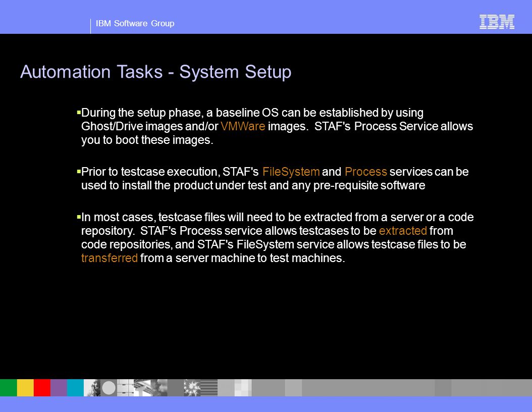The width and height of the screenshot is (532, 412).
Task: Click the slide title 'Automation Tasks - System Setup'
Action: pos(156,72)
